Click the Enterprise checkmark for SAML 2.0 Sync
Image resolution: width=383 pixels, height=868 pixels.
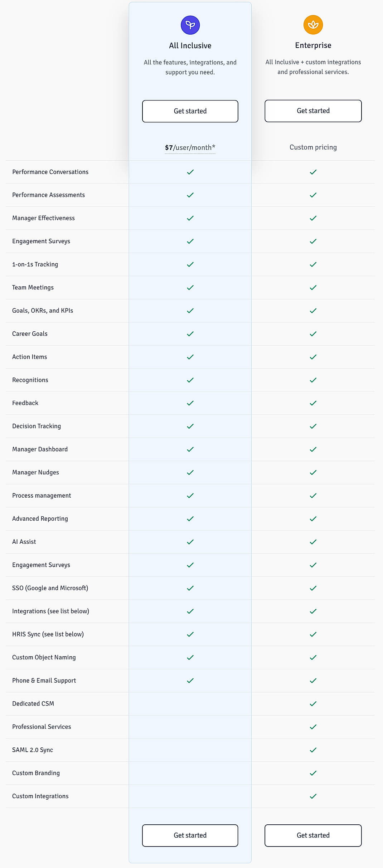(313, 750)
